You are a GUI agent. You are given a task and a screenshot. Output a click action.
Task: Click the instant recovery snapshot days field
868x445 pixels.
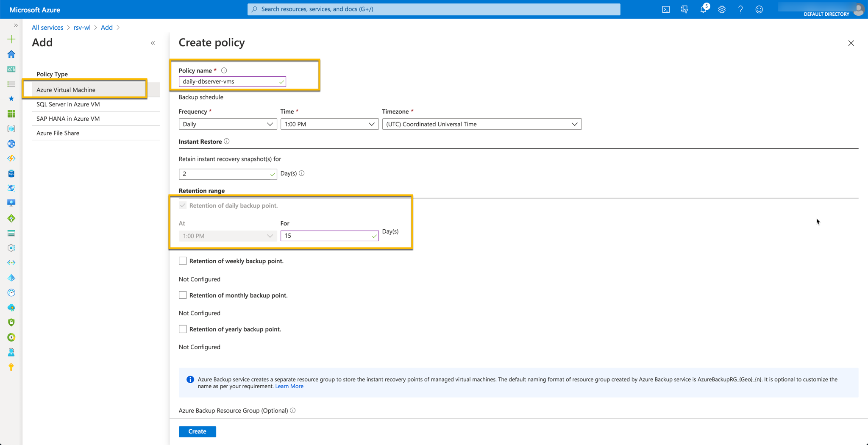click(228, 174)
